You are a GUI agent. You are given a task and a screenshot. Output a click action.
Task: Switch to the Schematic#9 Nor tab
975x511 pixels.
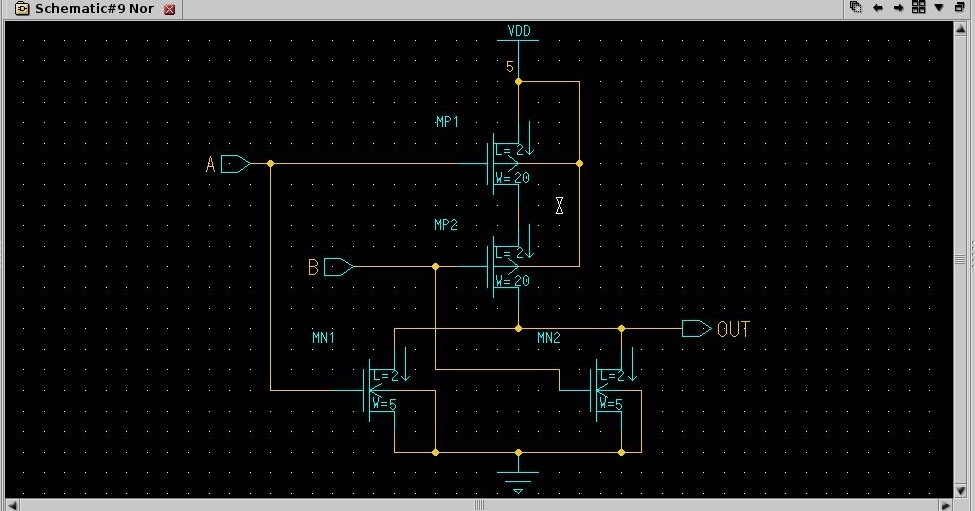pyautogui.click(x=94, y=9)
